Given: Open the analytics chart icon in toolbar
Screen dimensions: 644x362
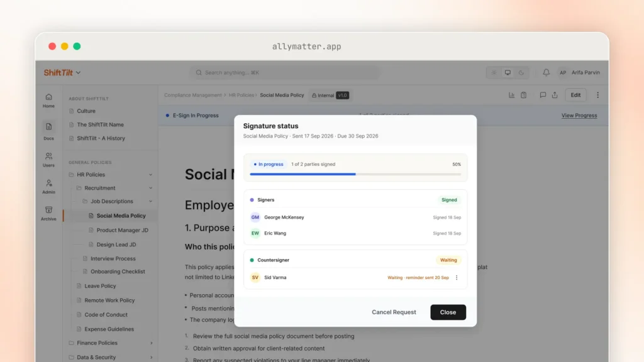Looking at the screenshot, I should [511, 96].
